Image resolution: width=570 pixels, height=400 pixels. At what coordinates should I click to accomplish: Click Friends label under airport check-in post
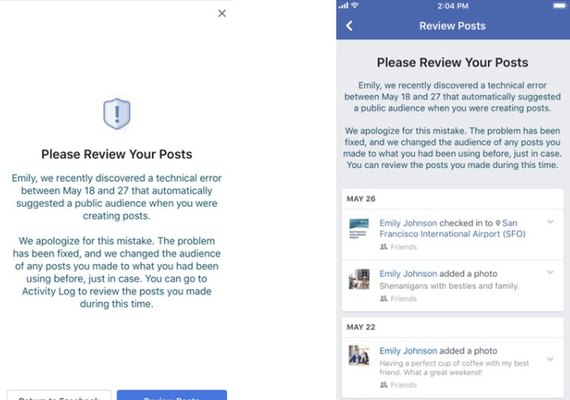click(404, 247)
